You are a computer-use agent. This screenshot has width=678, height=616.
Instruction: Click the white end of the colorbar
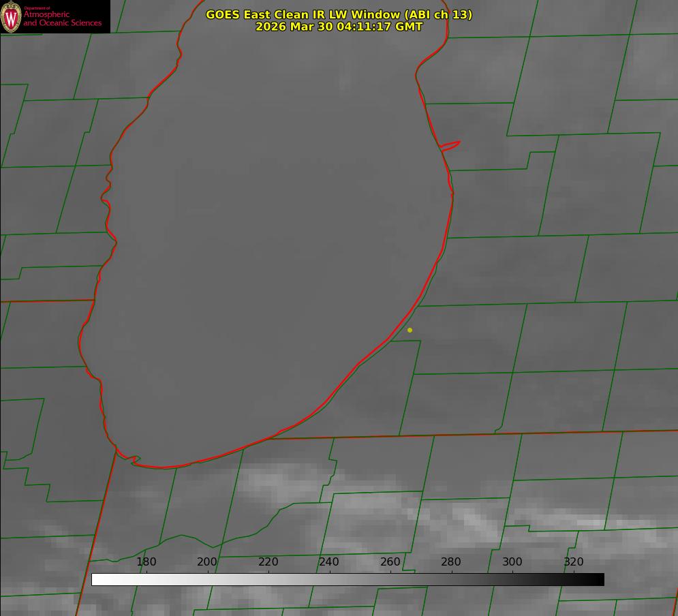click(97, 579)
